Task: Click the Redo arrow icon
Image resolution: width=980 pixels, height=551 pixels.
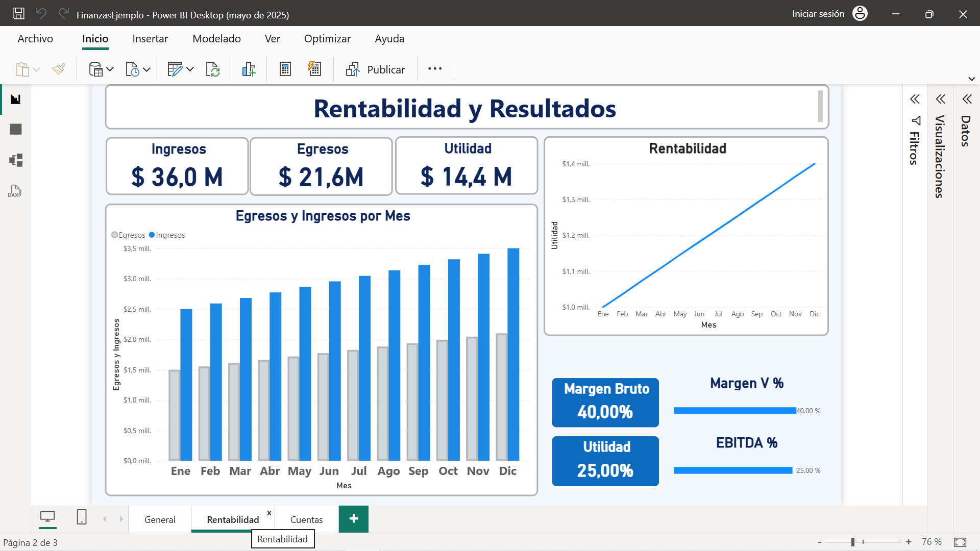Action: coord(64,14)
